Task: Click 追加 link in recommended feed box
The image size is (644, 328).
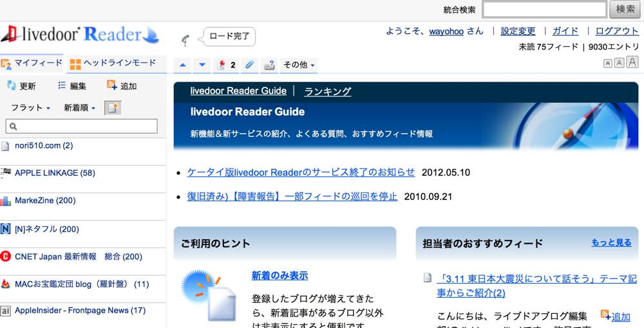Action: click(621, 317)
